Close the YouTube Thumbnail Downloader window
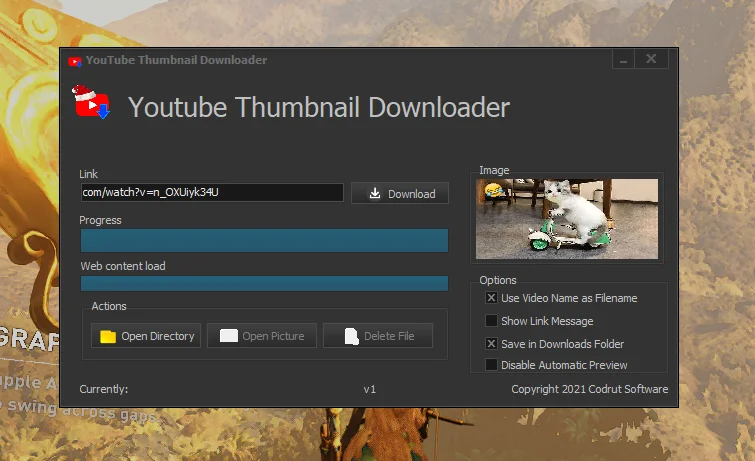755x461 pixels. click(651, 59)
